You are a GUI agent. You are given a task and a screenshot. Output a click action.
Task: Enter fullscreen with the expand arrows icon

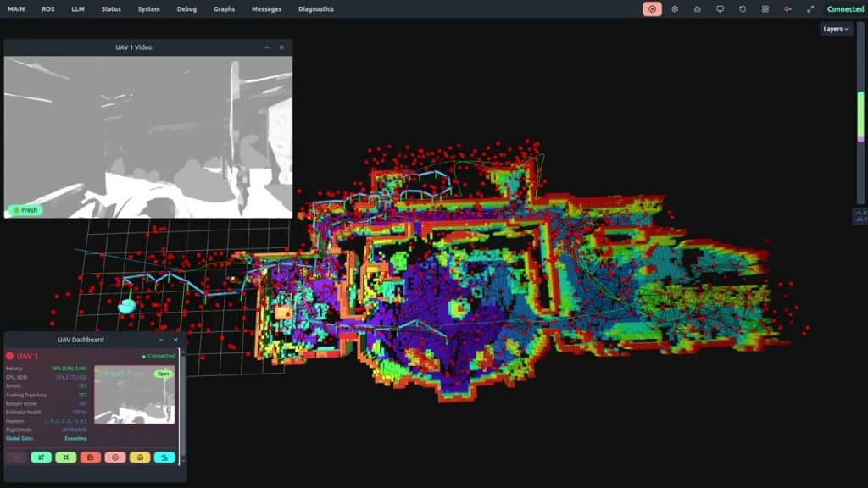[810, 9]
